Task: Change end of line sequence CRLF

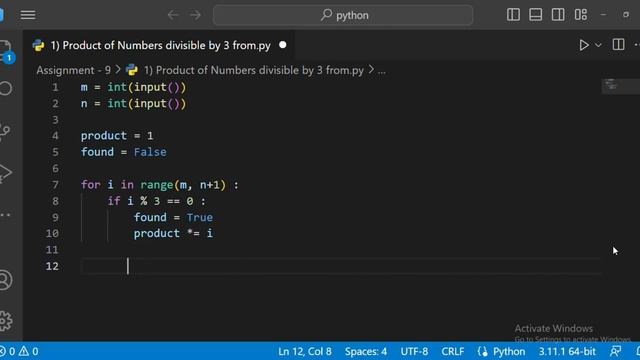Action: pyautogui.click(x=453, y=351)
